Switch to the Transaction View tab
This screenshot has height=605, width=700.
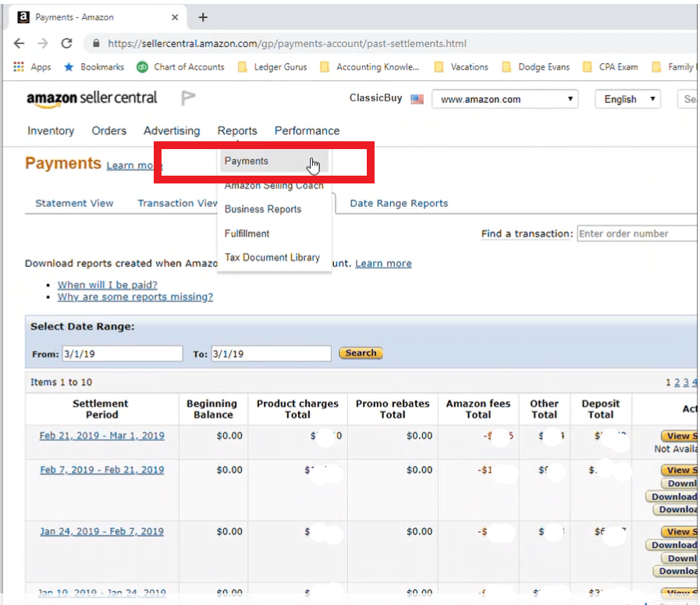(177, 204)
